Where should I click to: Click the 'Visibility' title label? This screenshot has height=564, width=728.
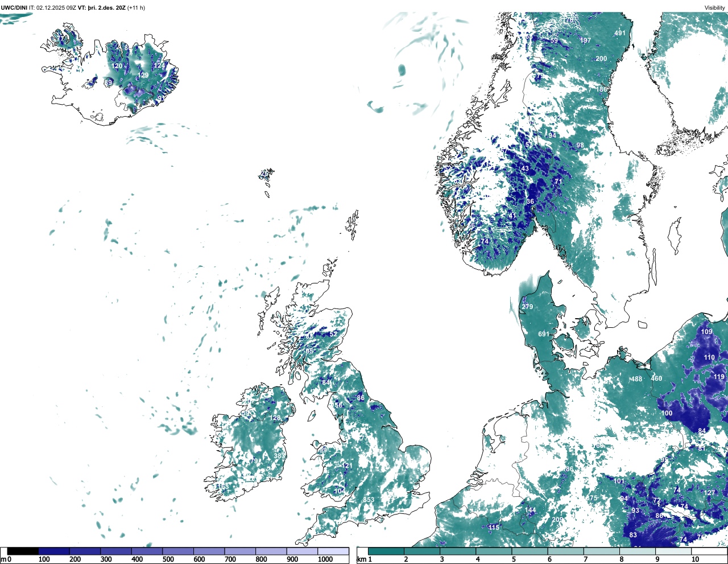(x=714, y=7)
